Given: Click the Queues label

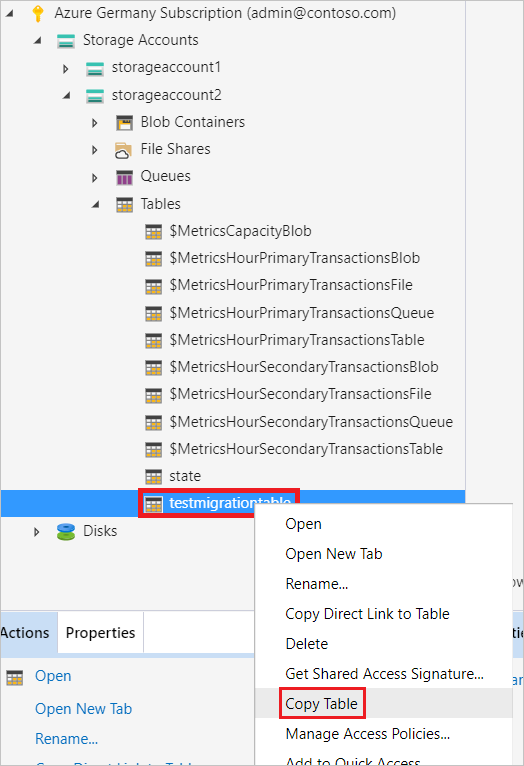Looking at the screenshot, I should (166, 176).
